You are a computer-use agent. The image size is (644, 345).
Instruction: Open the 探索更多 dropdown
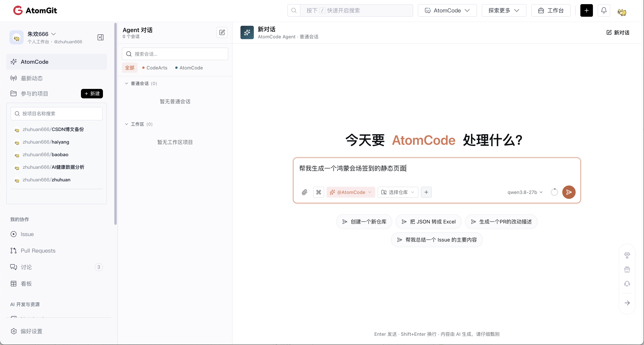click(x=504, y=10)
